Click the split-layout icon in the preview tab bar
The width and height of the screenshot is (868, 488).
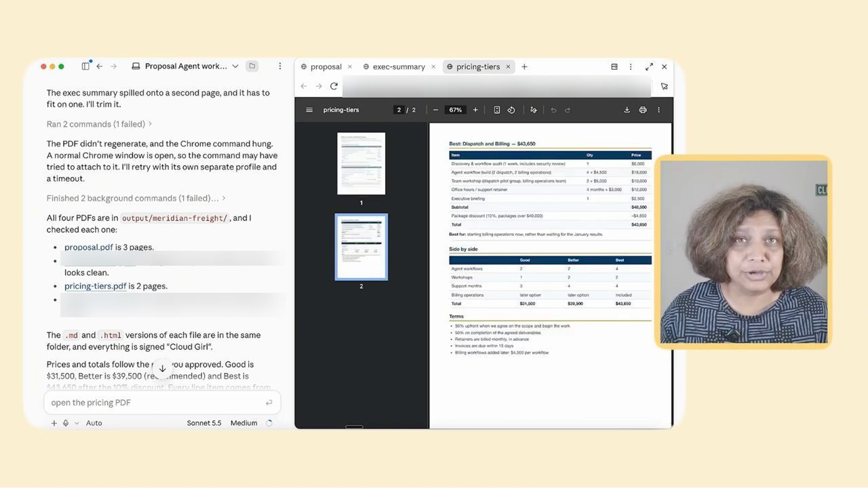pos(614,66)
